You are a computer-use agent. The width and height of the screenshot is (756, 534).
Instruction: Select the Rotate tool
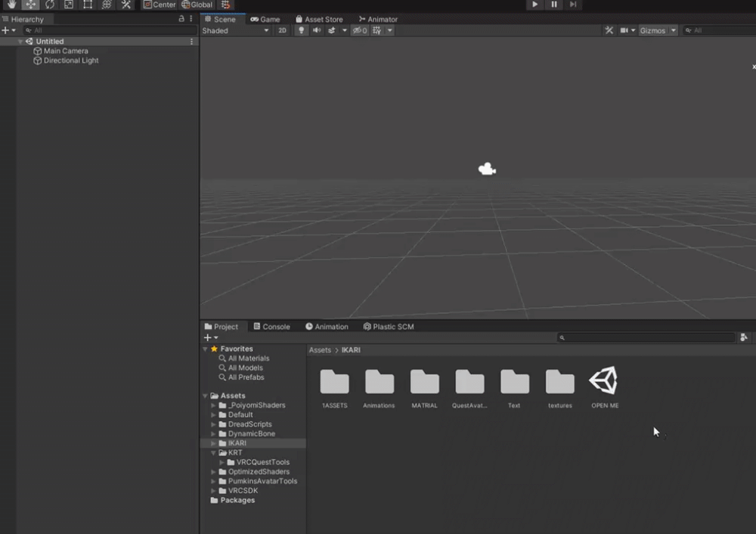pos(50,5)
